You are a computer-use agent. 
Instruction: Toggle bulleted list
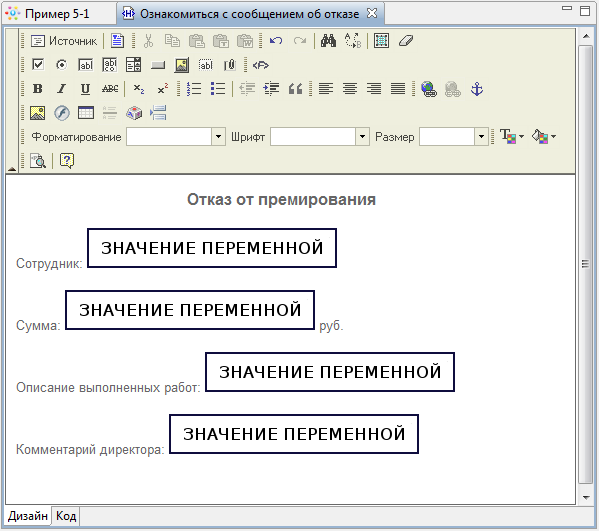[x=218, y=89]
